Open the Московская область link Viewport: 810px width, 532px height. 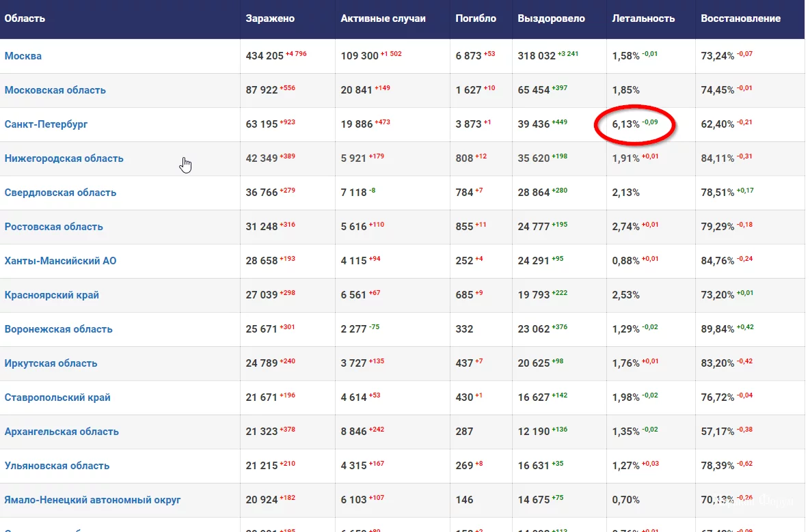click(55, 90)
